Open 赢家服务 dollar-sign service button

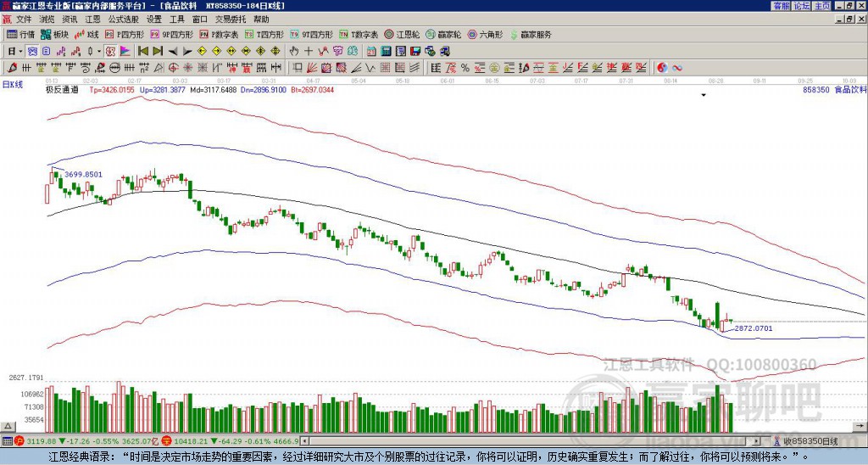tap(531, 34)
